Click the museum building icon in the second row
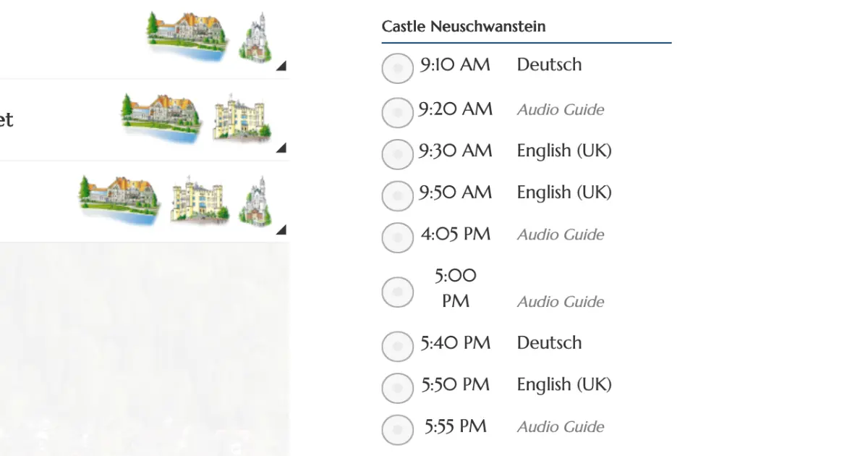 pos(162,116)
